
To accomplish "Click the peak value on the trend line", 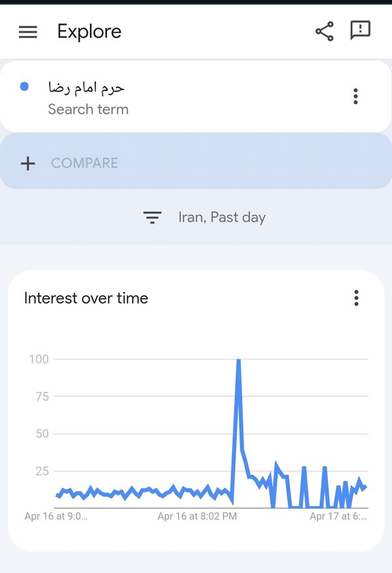I will point(238,359).
